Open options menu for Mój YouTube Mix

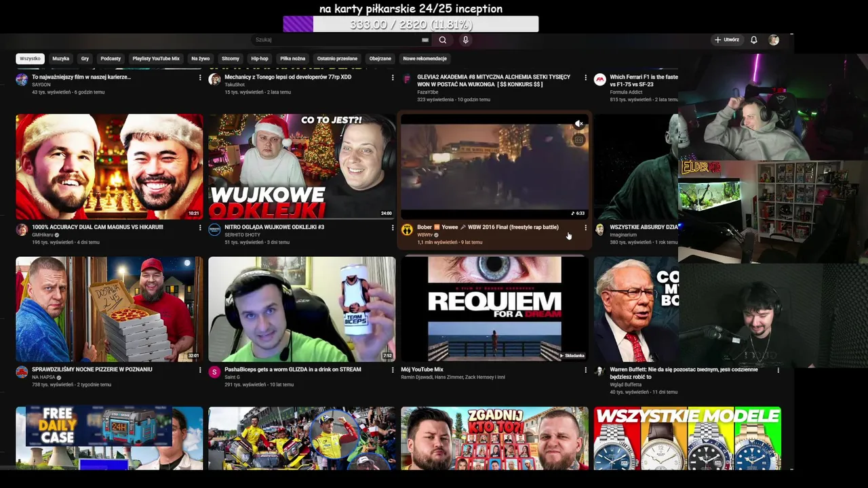[586, 370]
